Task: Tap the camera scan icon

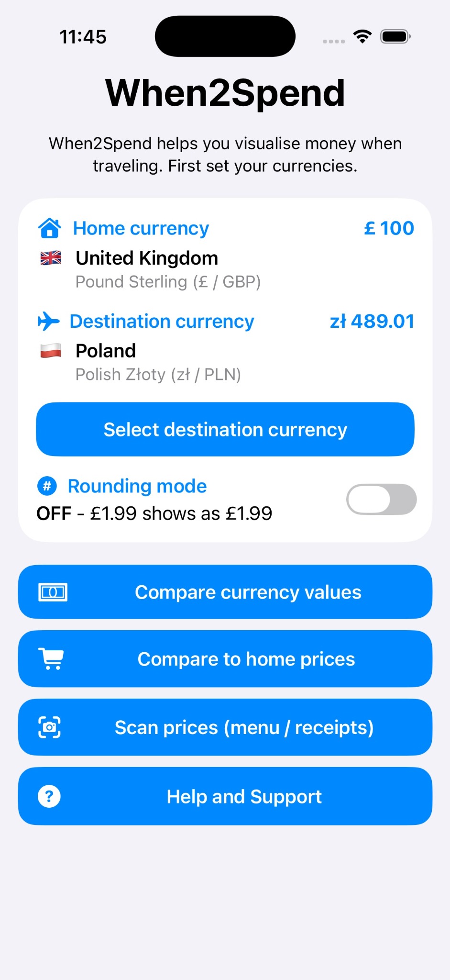Action: (x=49, y=727)
